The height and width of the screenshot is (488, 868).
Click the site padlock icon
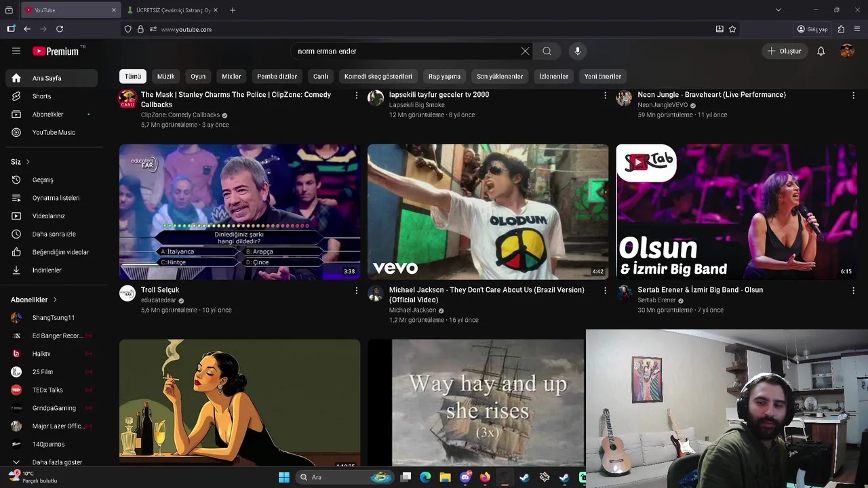(140, 29)
